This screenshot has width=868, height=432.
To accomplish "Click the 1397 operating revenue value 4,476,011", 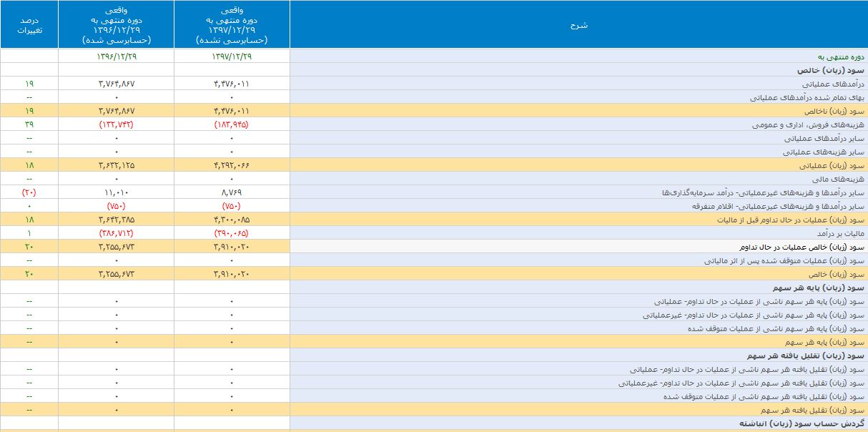I will [x=232, y=84].
